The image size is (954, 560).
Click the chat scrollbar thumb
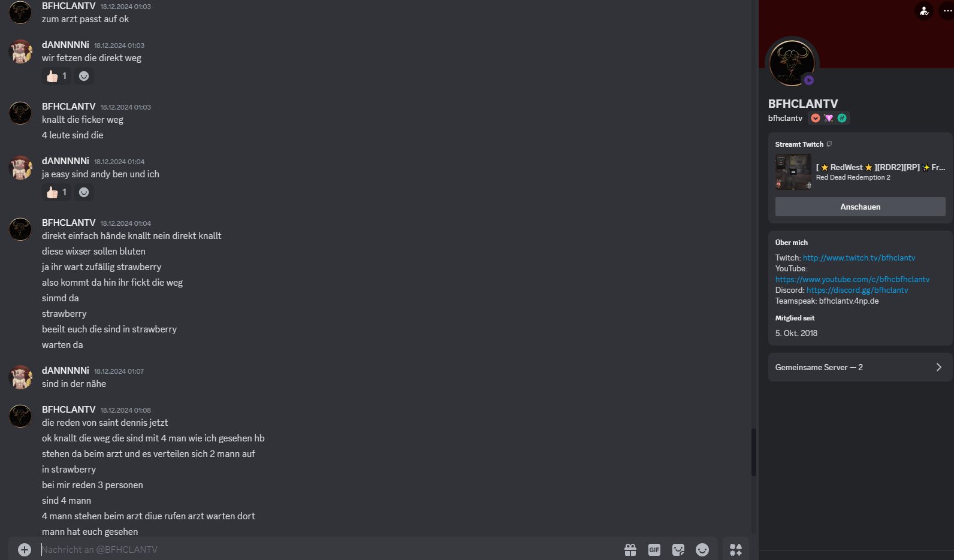click(754, 452)
